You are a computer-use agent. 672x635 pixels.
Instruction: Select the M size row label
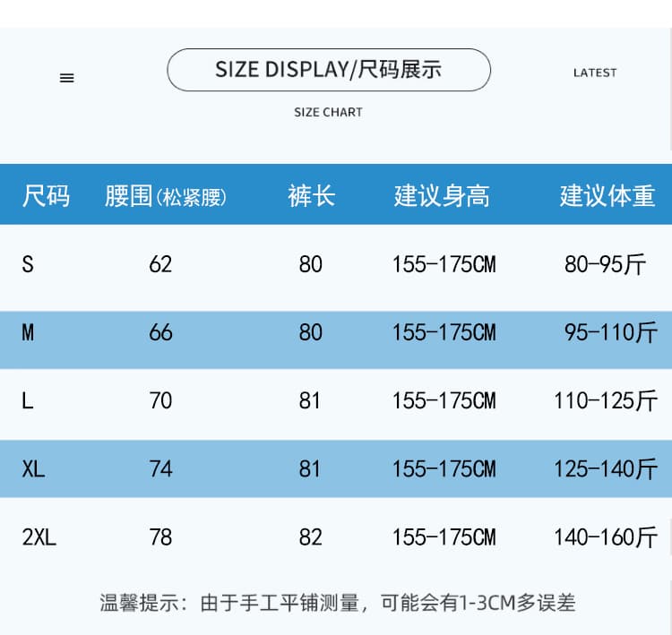point(28,332)
